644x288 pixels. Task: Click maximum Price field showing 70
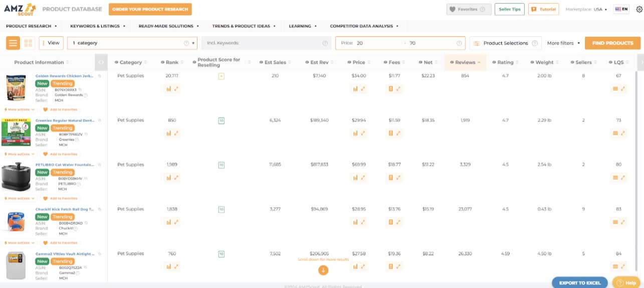[431, 43]
